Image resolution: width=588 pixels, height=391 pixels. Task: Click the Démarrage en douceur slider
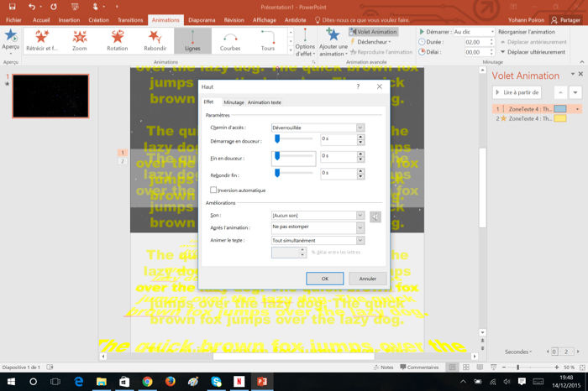click(x=277, y=139)
